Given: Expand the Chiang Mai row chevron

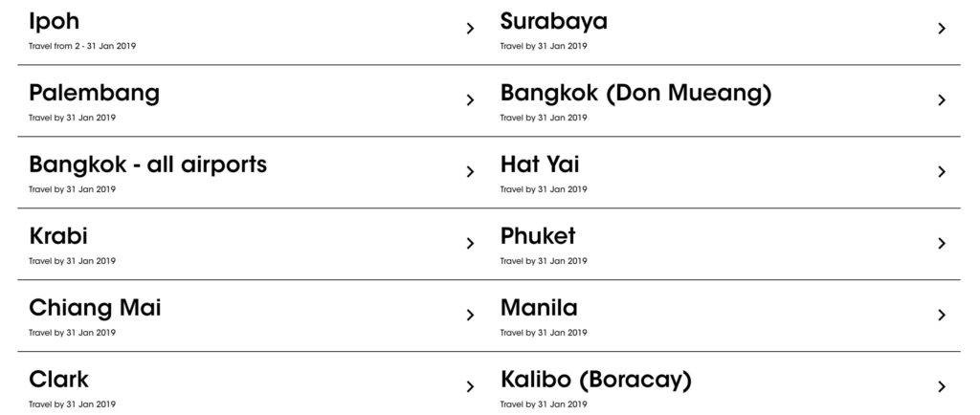Looking at the screenshot, I should tap(470, 315).
